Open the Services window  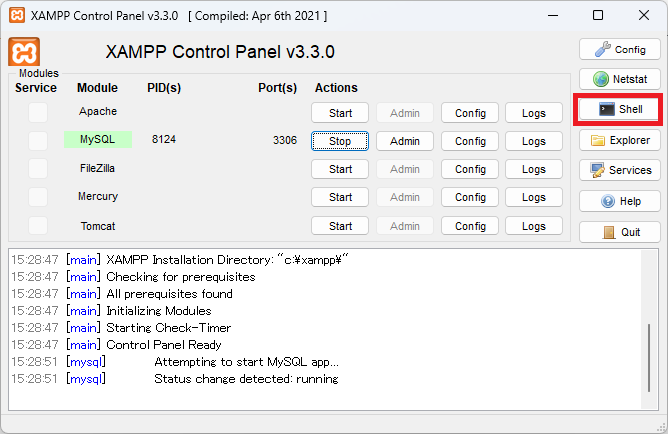tap(620, 170)
